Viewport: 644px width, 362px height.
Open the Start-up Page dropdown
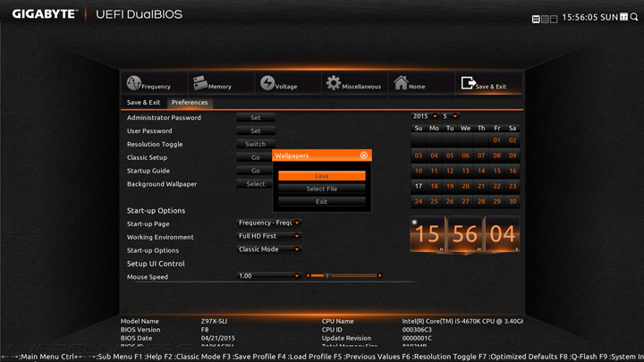[269, 223]
